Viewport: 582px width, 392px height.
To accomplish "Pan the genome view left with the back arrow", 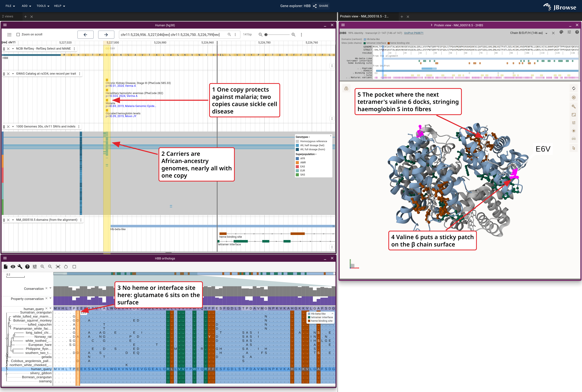I will tap(86, 35).
